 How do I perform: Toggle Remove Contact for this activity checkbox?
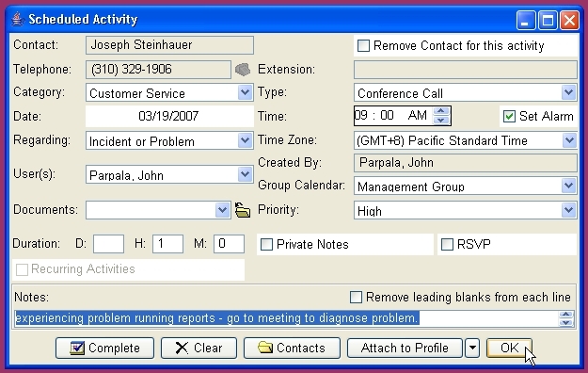pyautogui.click(x=363, y=46)
